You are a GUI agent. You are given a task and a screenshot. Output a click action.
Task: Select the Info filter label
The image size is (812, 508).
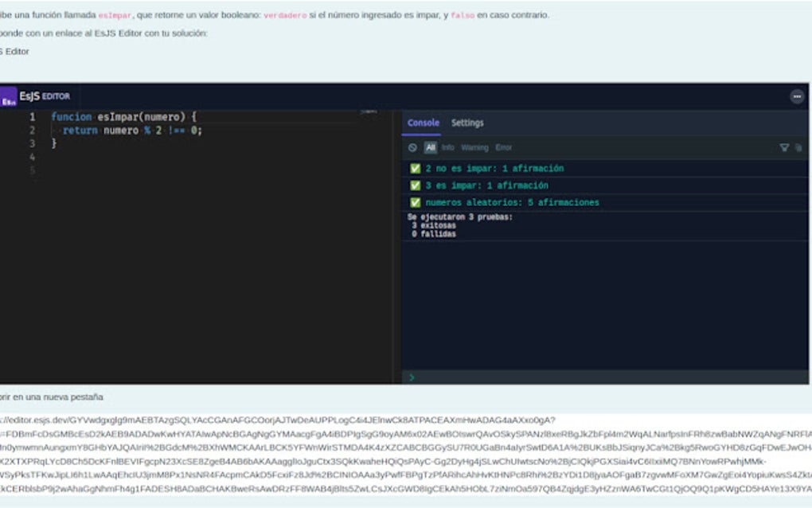(x=447, y=147)
